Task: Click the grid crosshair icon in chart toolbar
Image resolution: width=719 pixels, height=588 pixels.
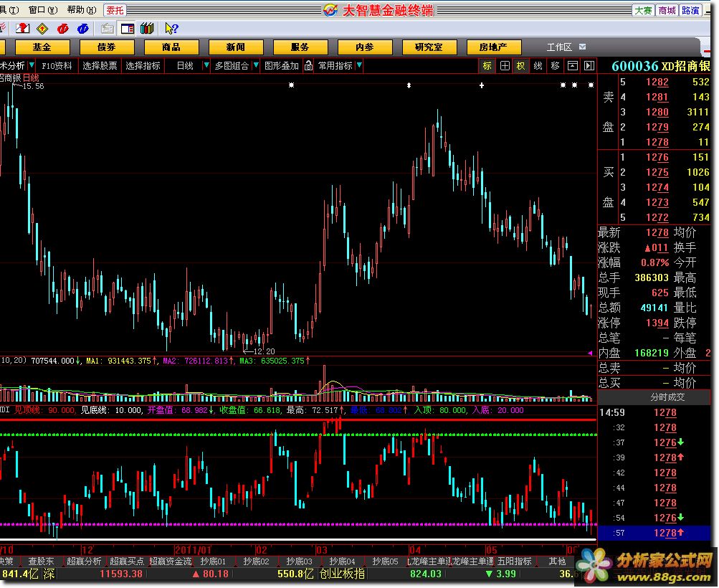Action: coord(505,65)
